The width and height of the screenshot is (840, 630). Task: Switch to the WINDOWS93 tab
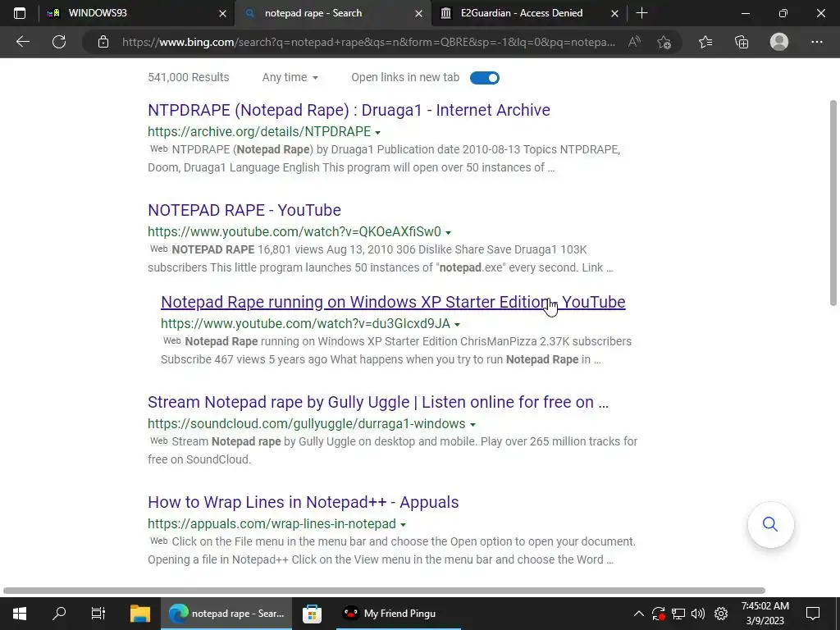(x=137, y=13)
